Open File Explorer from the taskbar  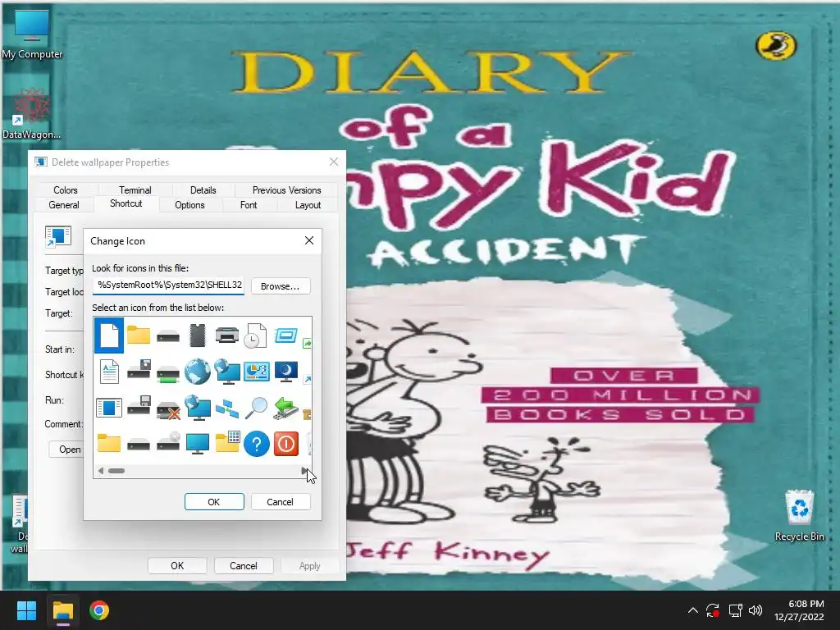click(x=62, y=610)
